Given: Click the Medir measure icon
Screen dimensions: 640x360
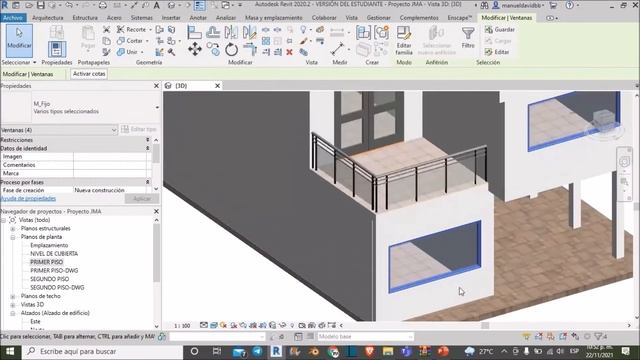Looking at the screenshot, I should tap(338, 49).
